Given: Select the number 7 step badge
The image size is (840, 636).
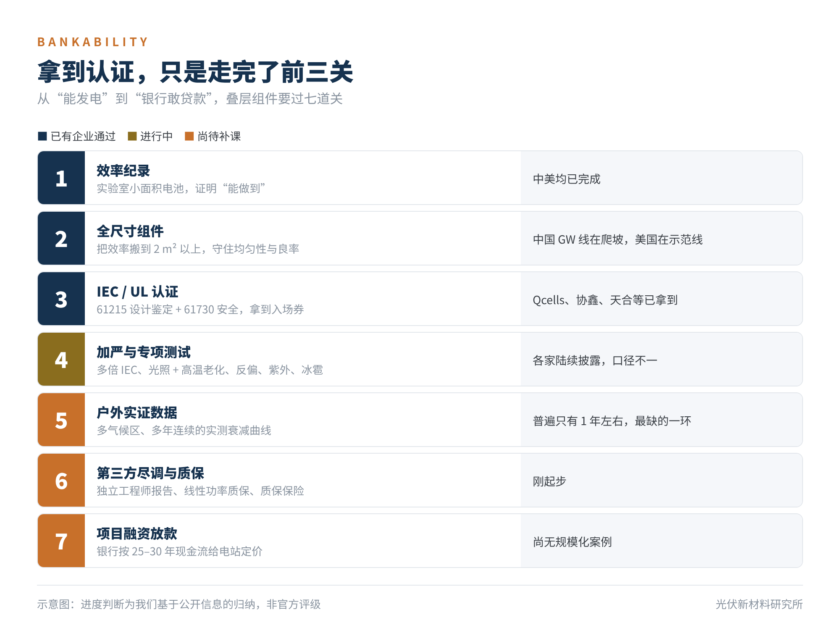Looking at the screenshot, I should point(61,541).
